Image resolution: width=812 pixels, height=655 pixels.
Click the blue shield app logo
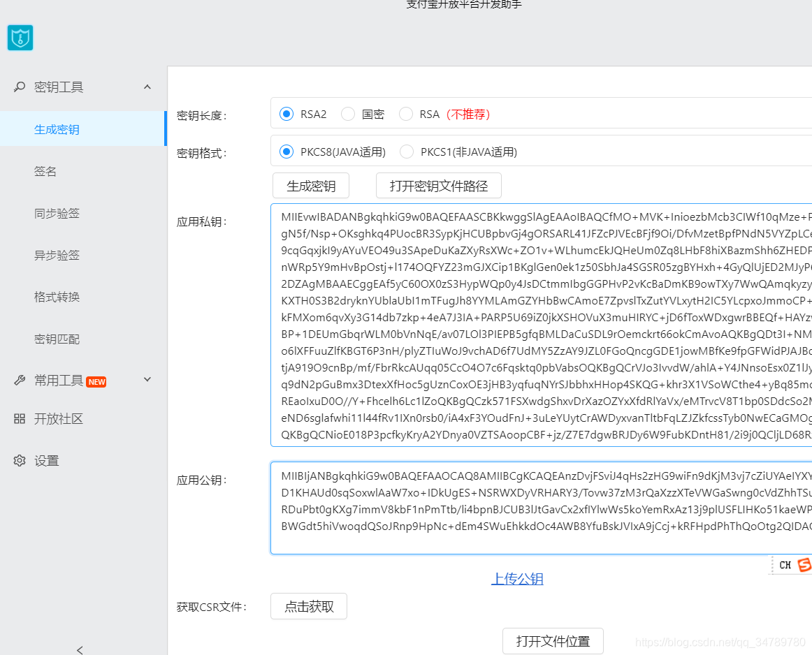click(20, 38)
